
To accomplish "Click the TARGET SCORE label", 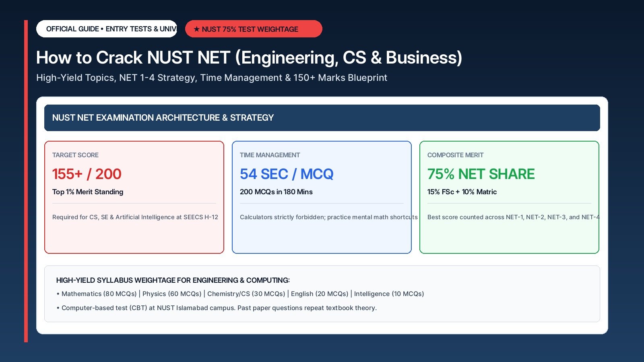I will coord(75,155).
